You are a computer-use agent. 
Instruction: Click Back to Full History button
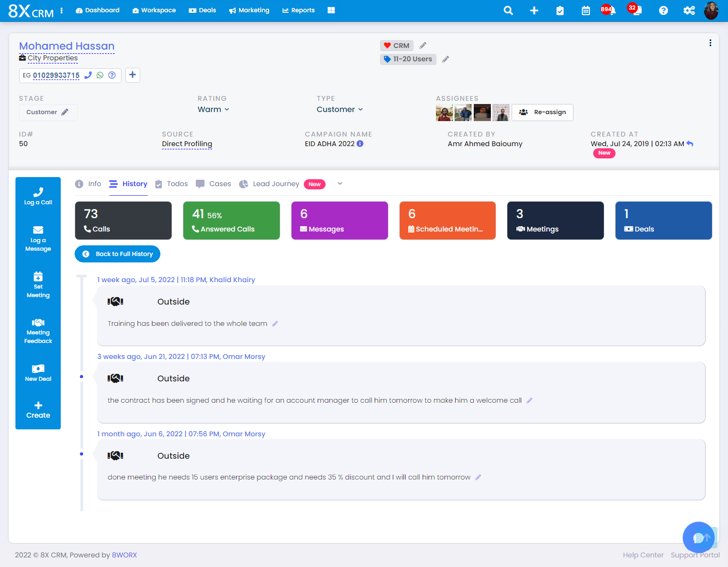[x=118, y=254]
